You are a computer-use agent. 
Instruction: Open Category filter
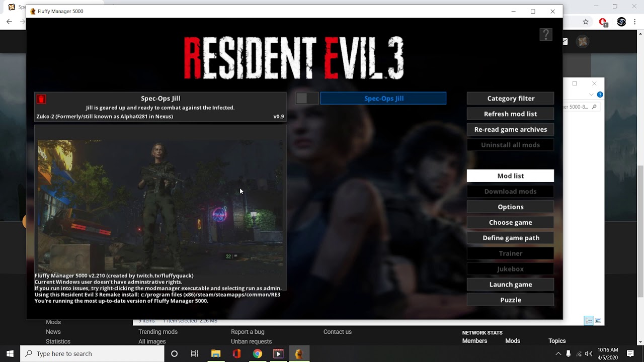click(510, 98)
